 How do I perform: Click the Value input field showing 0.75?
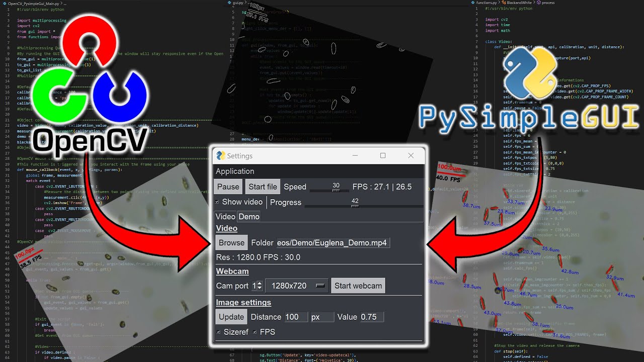371,317
